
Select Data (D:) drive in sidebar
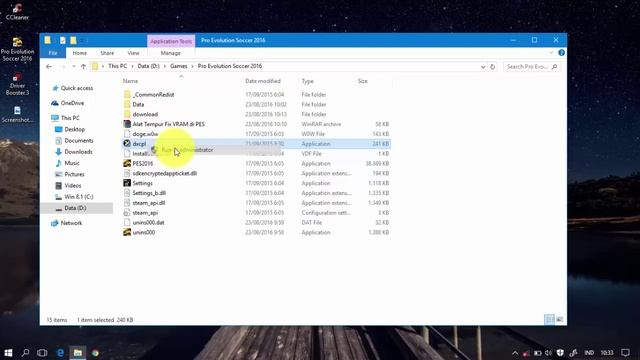pyautogui.click(x=77, y=208)
